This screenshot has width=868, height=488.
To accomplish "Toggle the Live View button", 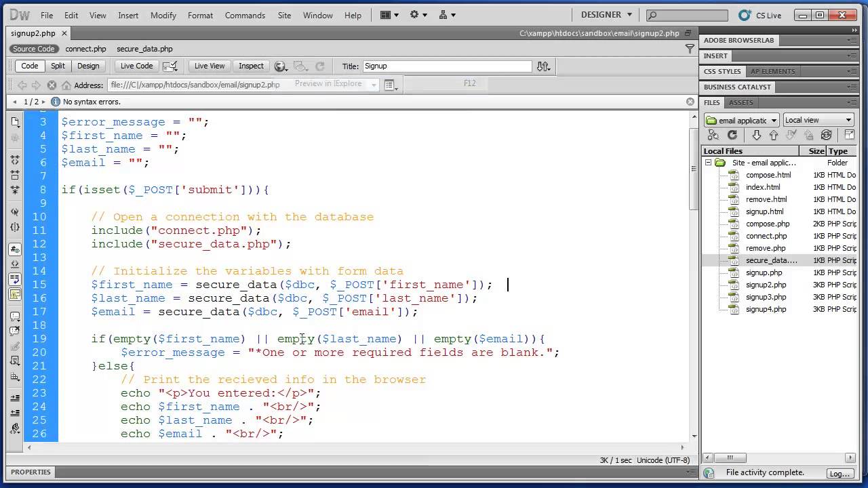I will click(x=210, y=66).
